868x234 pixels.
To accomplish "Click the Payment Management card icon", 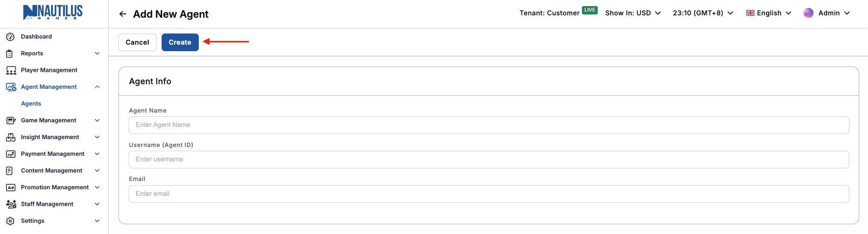I will tap(11, 154).
